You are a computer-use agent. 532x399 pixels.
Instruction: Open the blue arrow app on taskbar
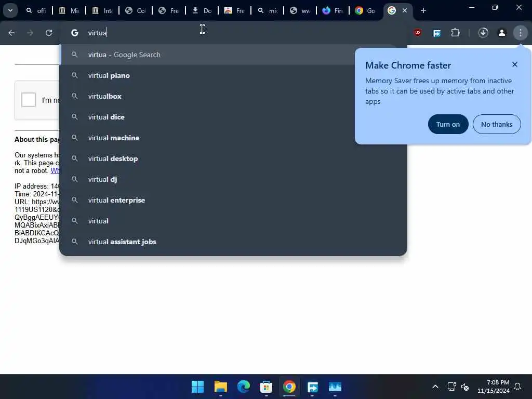tap(312, 387)
